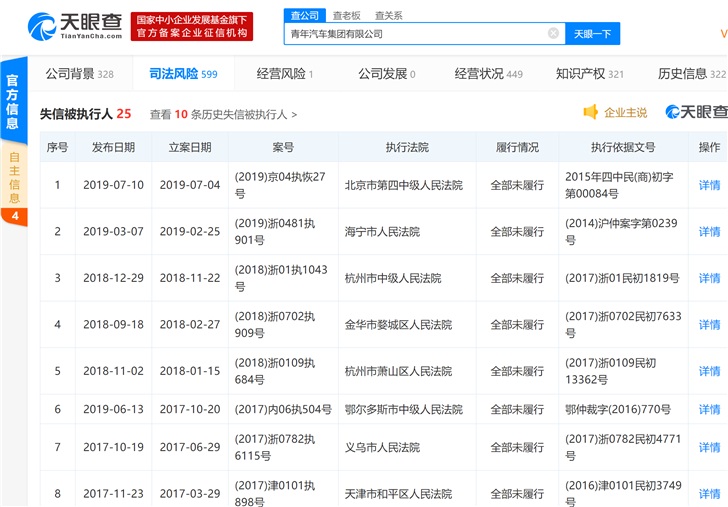The image size is (728, 507).
Task: Click the 天眼查 watermark logo at right
Action: 697,112
